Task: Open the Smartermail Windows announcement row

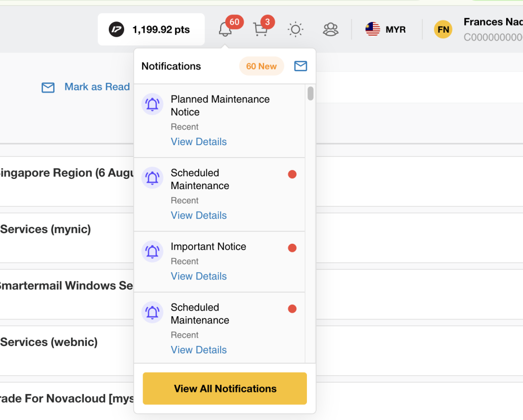Action: (67, 294)
